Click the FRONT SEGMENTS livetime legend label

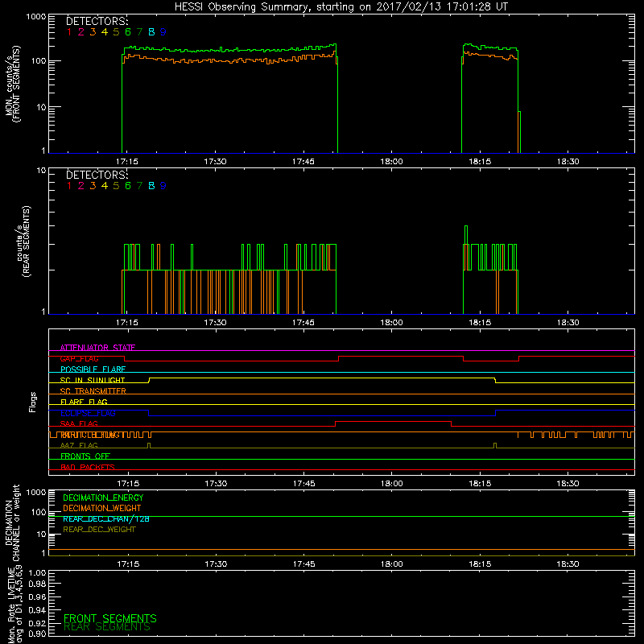tap(110, 618)
